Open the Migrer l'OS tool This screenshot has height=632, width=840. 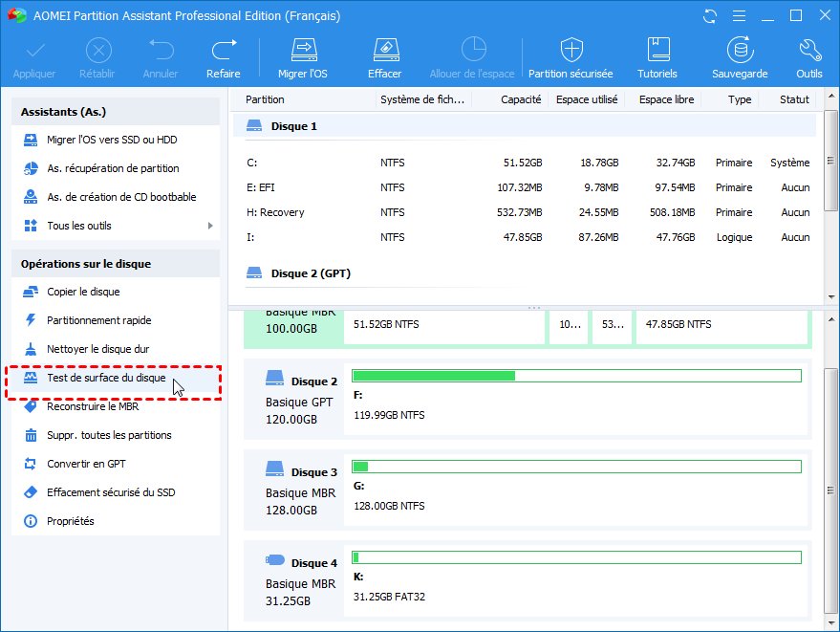pos(303,58)
